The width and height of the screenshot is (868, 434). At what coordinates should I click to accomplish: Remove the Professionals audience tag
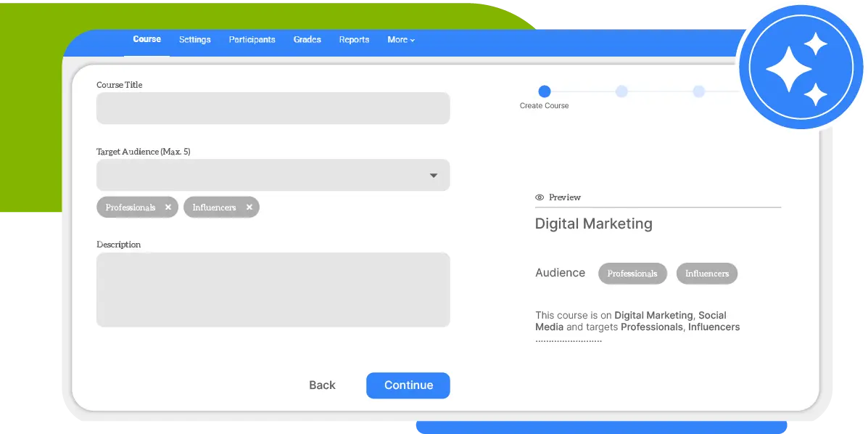coord(168,208)
